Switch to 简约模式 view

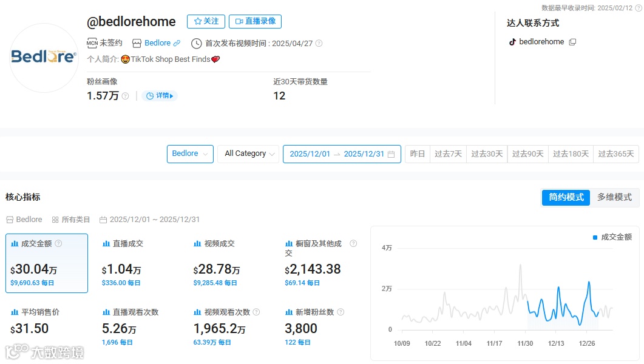[566, 197]
